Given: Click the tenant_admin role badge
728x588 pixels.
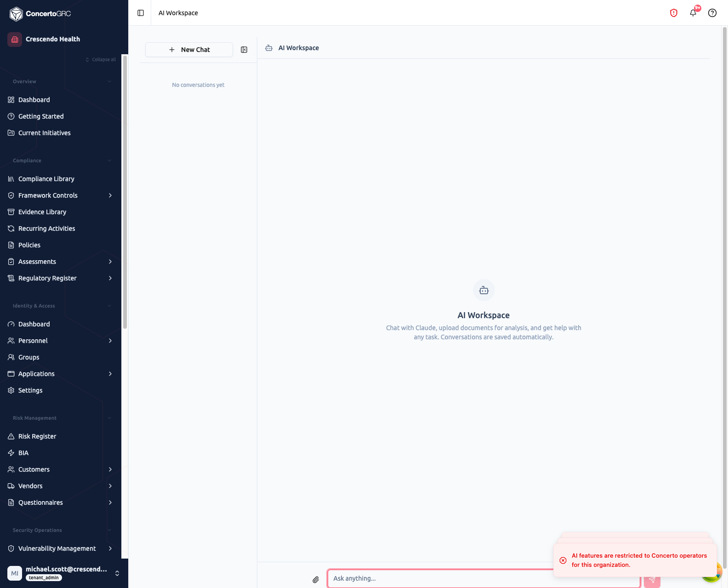Looking at the screenshot, I should point(44,578).
